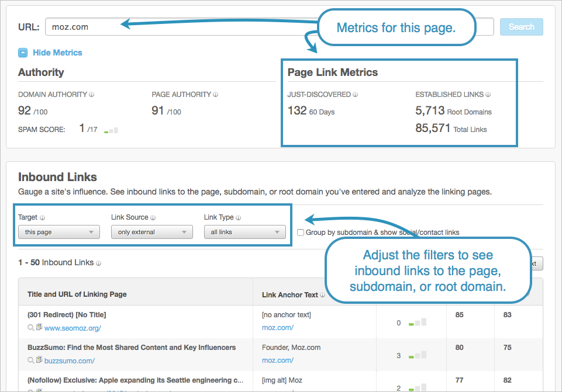Click Title and URL of Linking Page header

point(77,294)
